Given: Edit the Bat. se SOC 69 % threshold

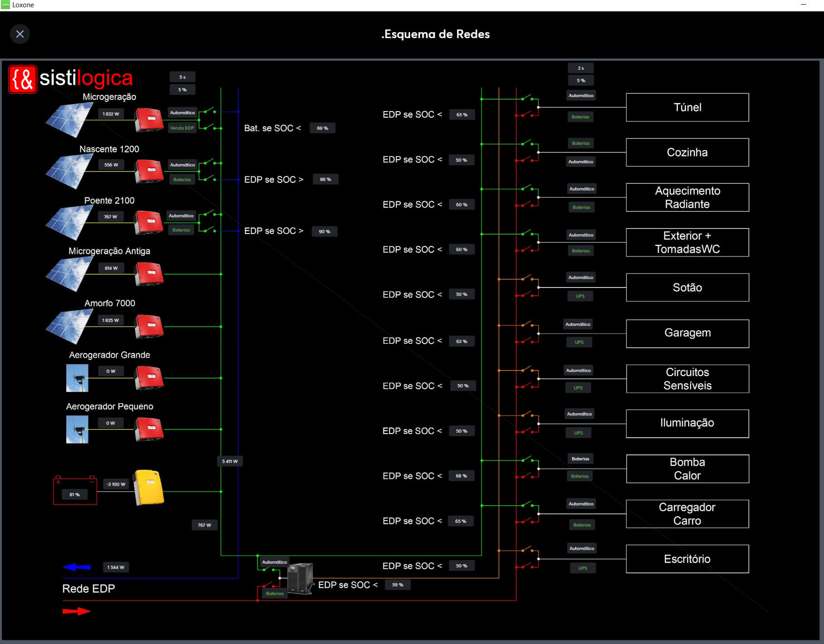Looking at the screenshot, I should [x=322, y=128].
